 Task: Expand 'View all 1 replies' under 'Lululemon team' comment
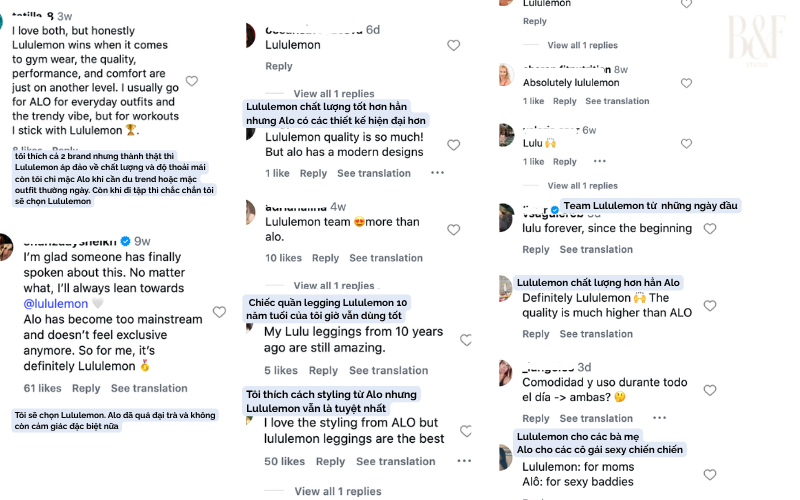pos(334,286)
